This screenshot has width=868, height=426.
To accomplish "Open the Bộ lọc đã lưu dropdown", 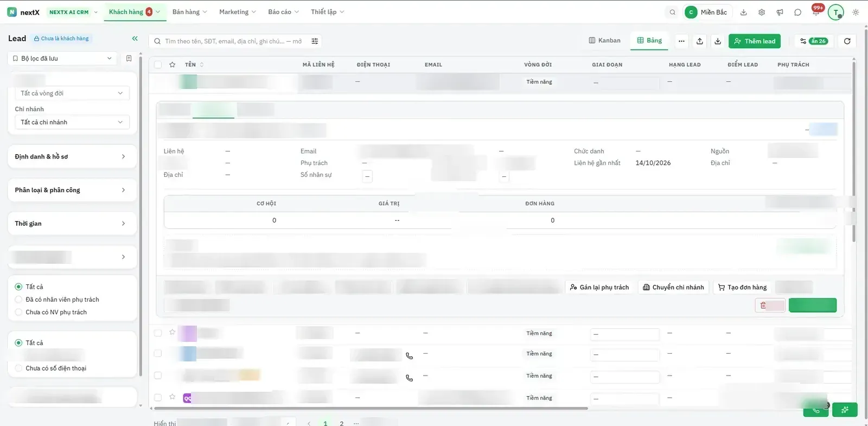I will pos(62,58).
